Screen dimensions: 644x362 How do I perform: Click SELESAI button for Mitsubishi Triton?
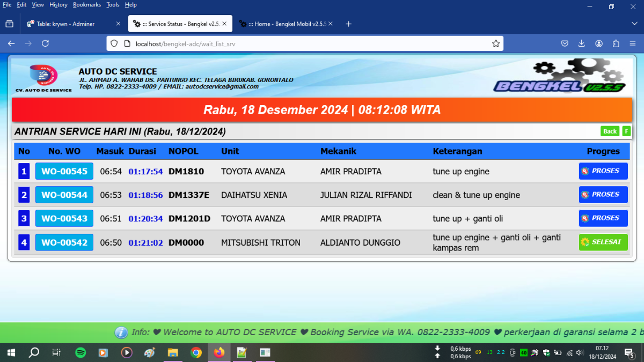[603, 242]
